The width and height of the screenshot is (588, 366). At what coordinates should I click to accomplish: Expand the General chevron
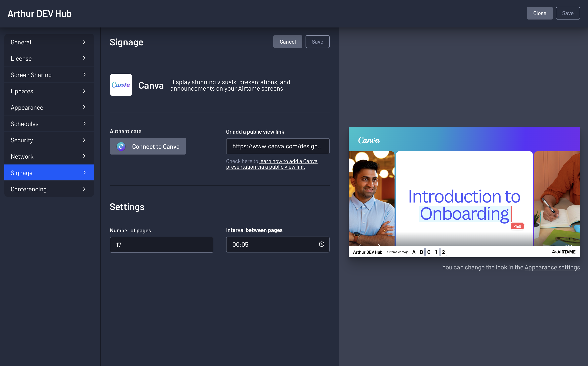pyautogui.click(x=84, y=42)
